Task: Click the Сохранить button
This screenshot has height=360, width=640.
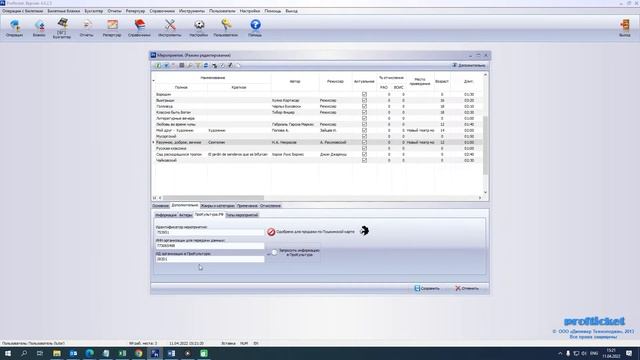Action: (x=427, y=288)
